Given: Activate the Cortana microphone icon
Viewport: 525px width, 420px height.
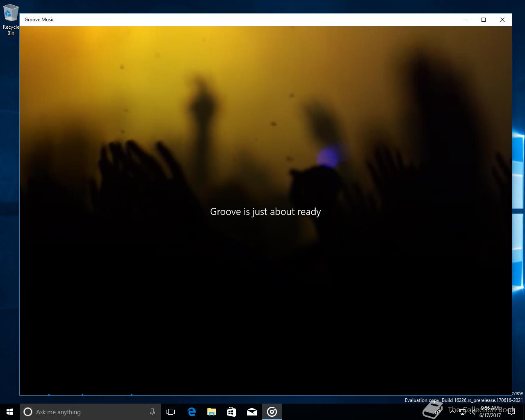Looking at the screenshot, I should pyautogui.click(x=152, y=412).
